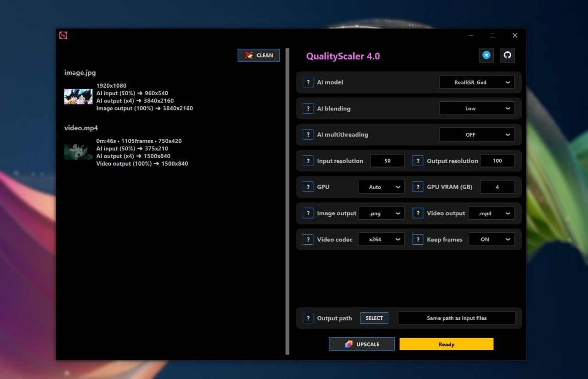Select the image.jpg thumbnail
Viewport: 588px width, 379px height.
click(x=78, y=97)
